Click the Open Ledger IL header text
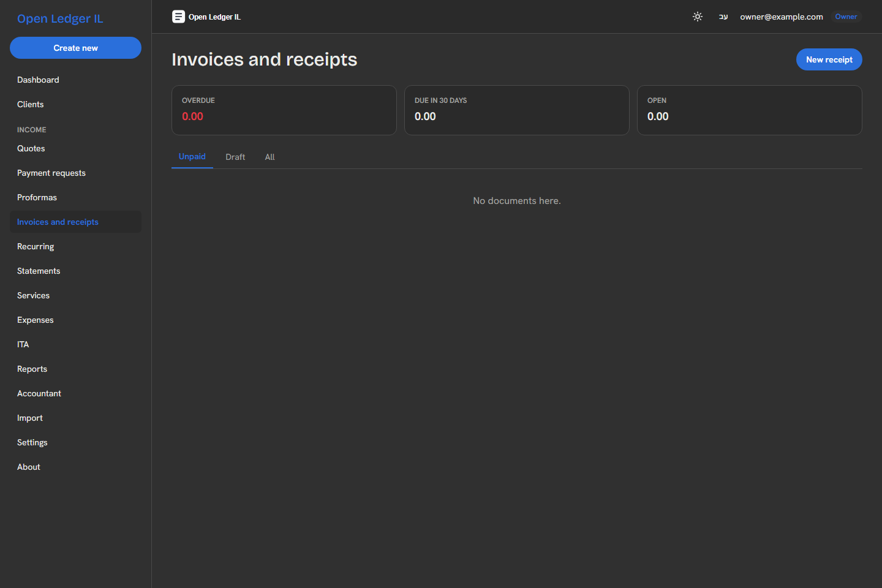Image resolution: width=882 pixels, height=588 pixels. (214, 17)
